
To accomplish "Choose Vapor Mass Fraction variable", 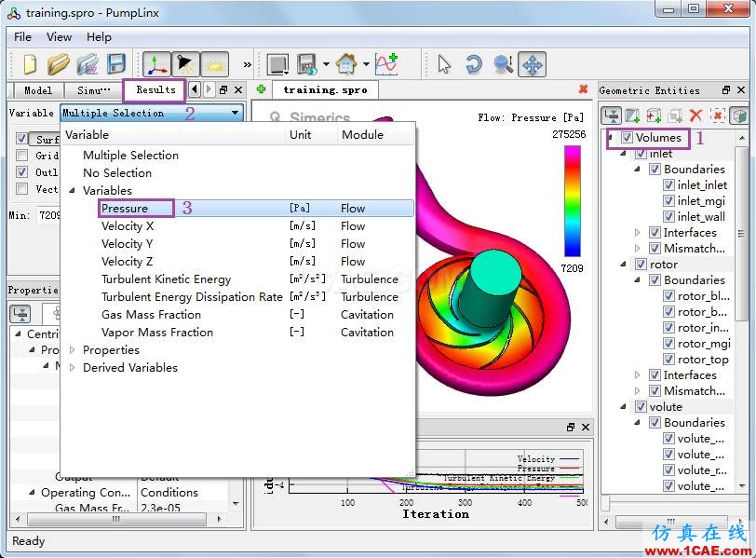I will (157, 333).
